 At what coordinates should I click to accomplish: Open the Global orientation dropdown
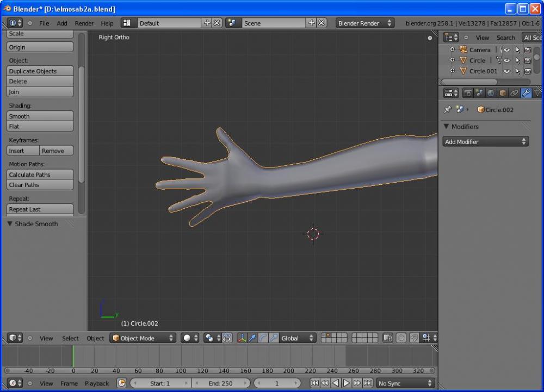click(x=298, y=338)
